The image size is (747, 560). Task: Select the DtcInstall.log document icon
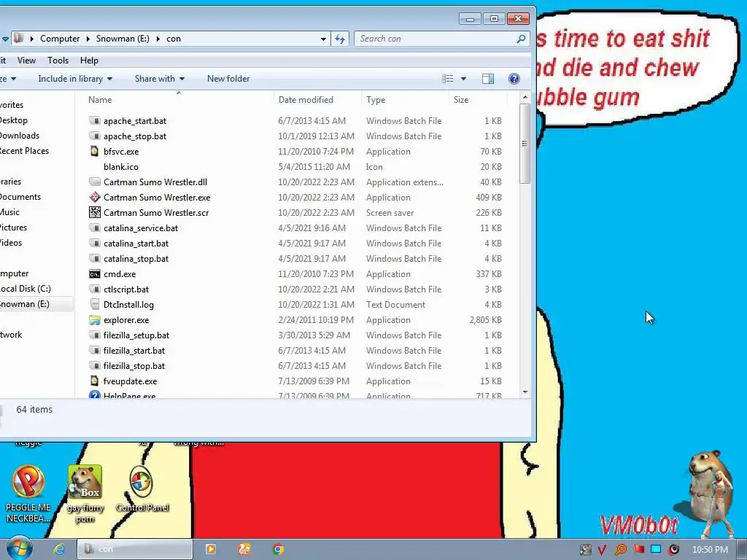click(x=95, y=305)
